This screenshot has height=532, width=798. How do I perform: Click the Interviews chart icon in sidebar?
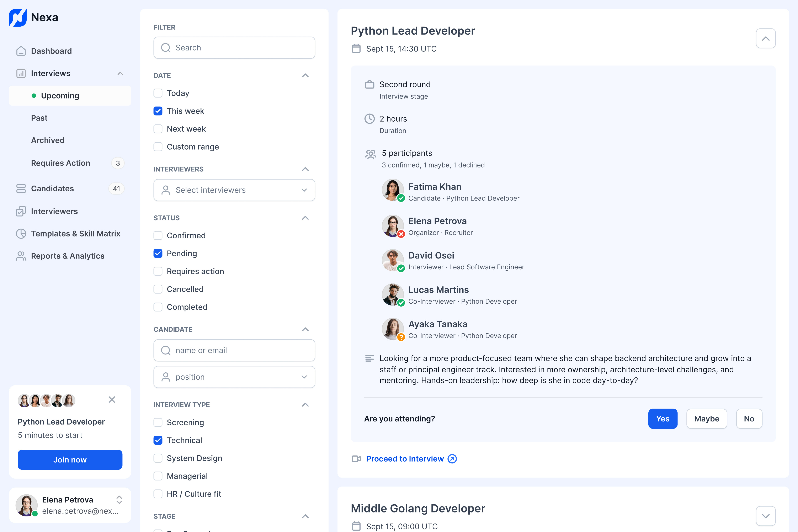coord(21,73)
